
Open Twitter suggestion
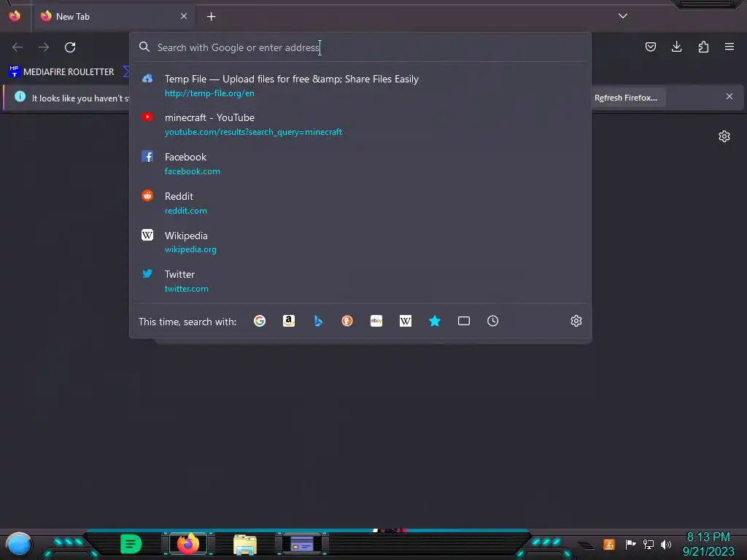click(x=360, y=281)
